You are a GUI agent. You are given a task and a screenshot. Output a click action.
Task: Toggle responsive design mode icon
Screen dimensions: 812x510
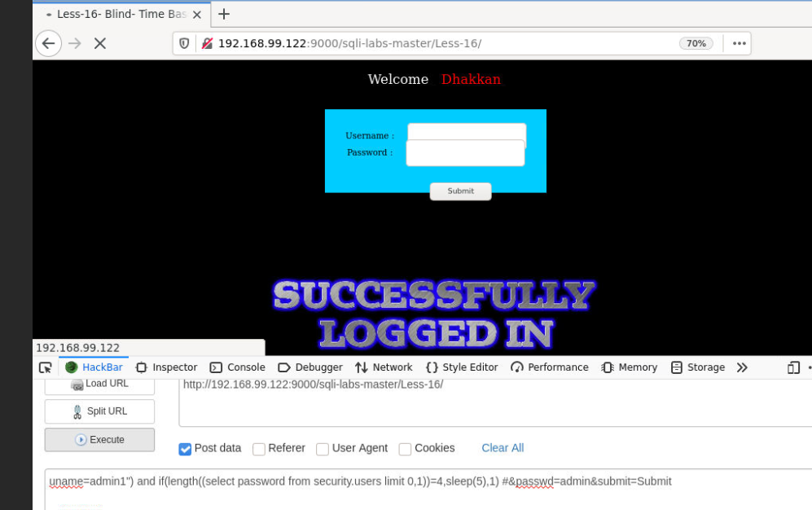point(793,367)
